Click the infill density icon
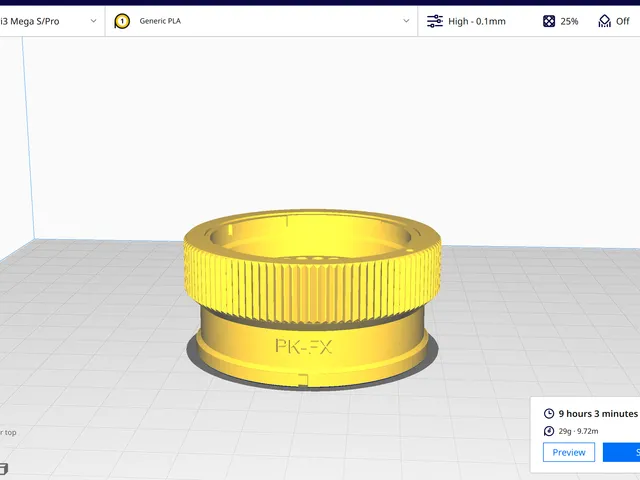The image size is (640, 480). (549, 21)
